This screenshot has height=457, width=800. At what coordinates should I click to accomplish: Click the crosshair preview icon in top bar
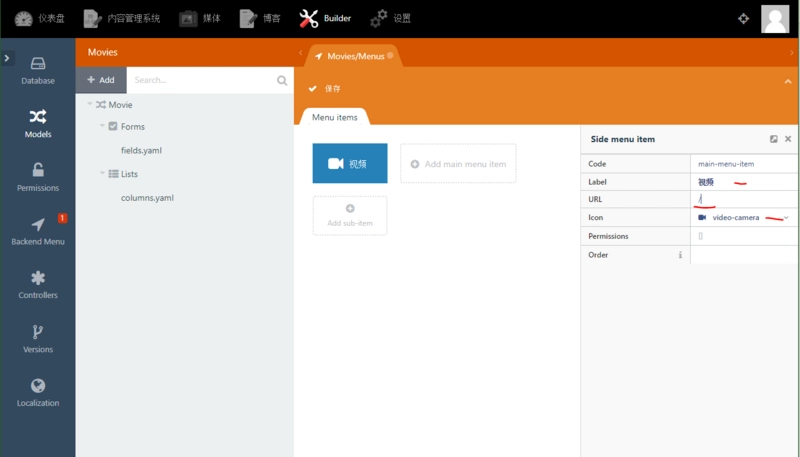743,19
